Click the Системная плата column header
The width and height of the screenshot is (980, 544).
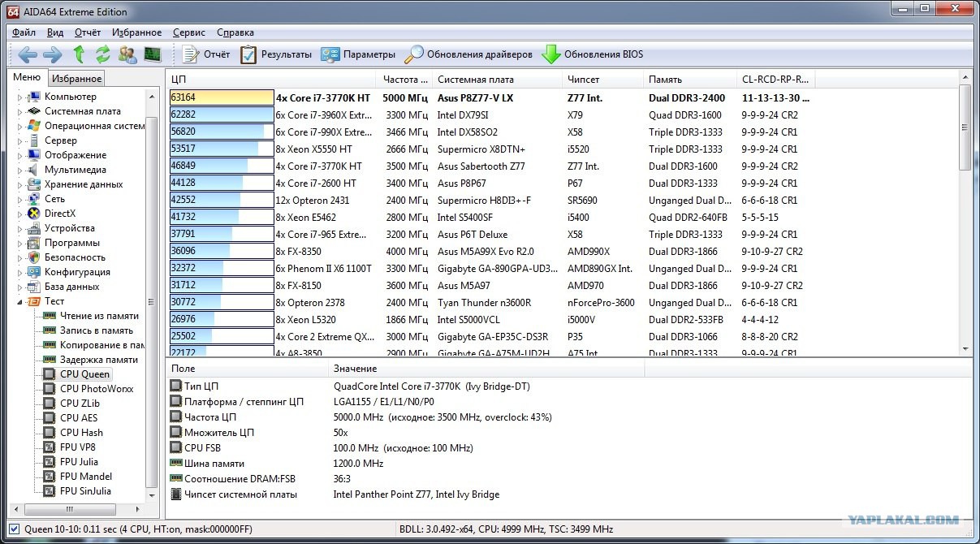click(497, 80)
